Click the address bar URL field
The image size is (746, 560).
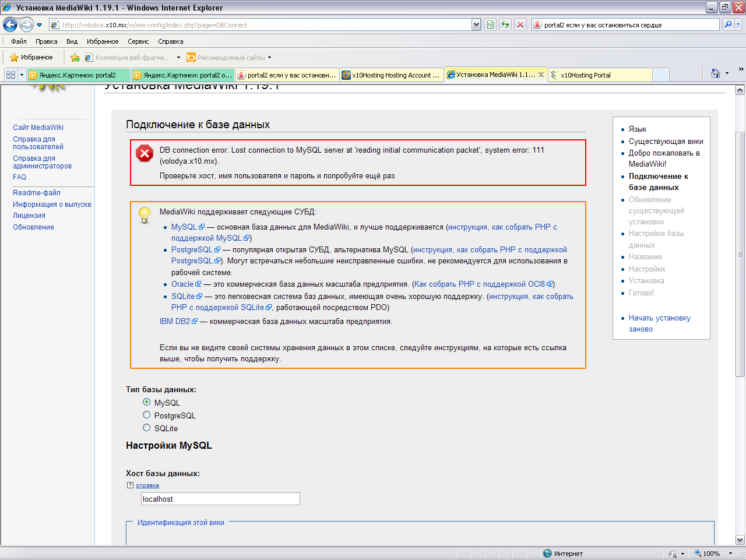[x=259, y=24]
